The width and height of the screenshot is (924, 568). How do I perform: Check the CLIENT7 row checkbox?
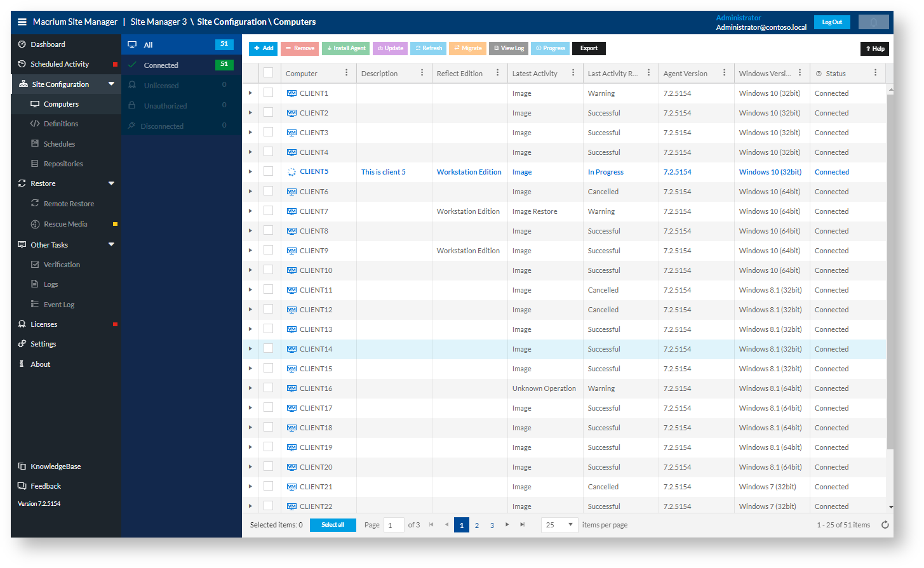(268, 211)
